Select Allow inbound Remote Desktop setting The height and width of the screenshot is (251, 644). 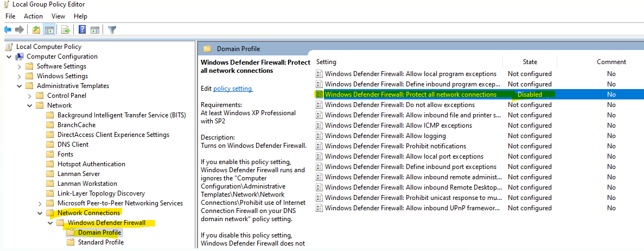click(x=413, y=187)
